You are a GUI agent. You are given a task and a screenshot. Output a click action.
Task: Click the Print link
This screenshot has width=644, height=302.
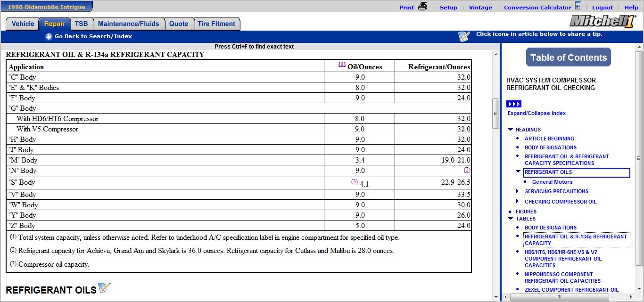[406, 8]
